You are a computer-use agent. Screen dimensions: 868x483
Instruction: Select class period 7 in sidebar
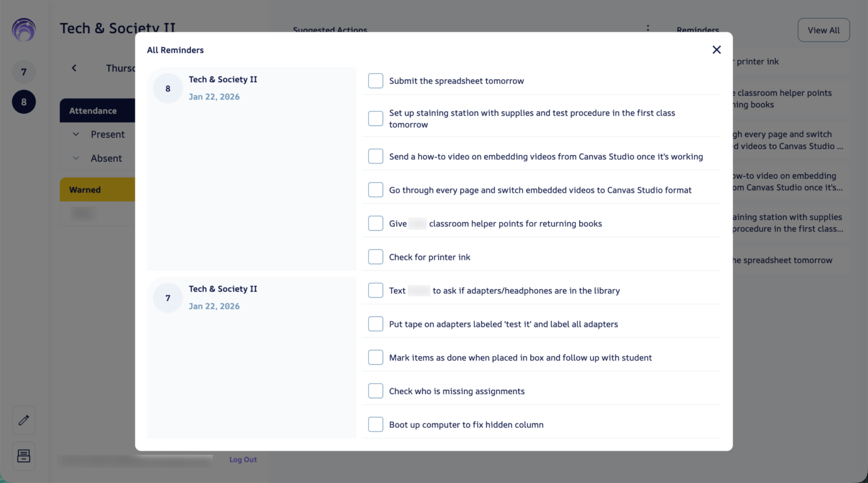[24, 72]
